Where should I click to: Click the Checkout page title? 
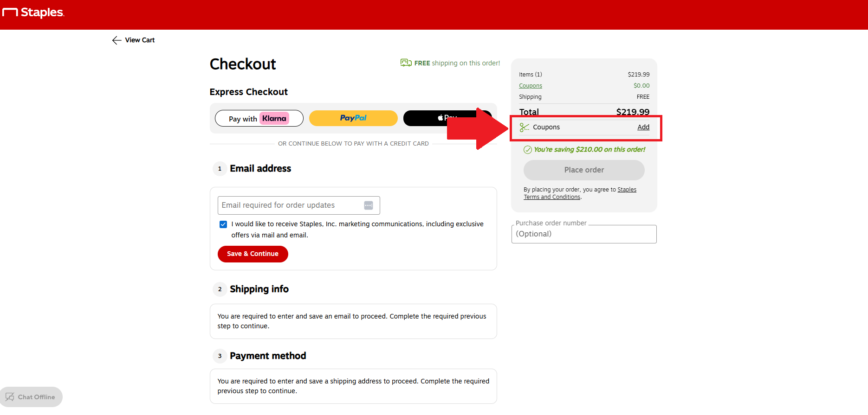(x=243, y=64)
